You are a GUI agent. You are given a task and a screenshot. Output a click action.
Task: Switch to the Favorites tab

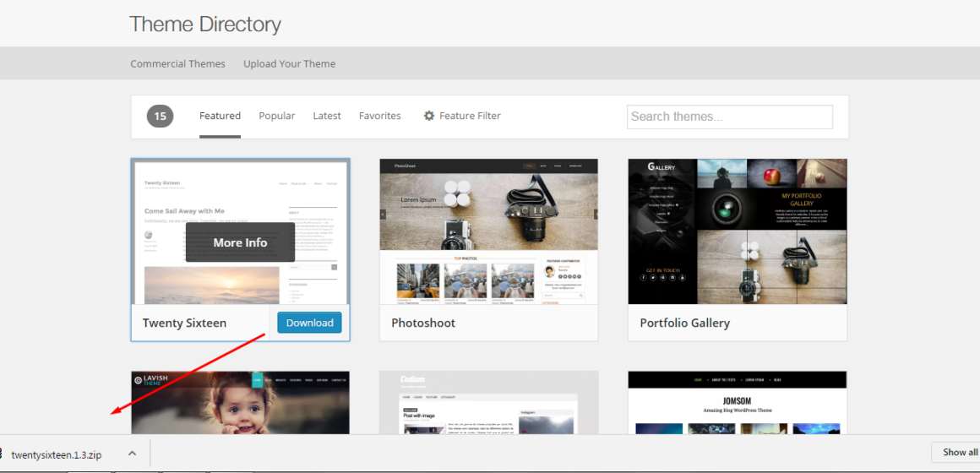(380, 116)
